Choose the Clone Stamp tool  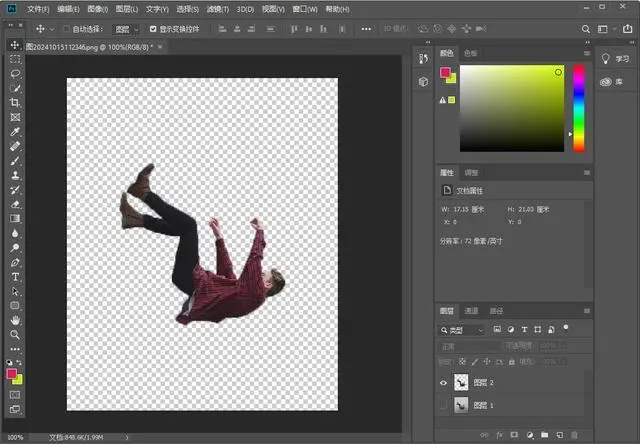coord(15,175)
